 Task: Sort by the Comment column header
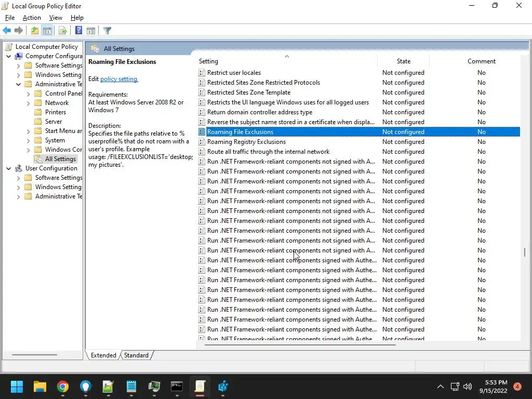point(482,61)
